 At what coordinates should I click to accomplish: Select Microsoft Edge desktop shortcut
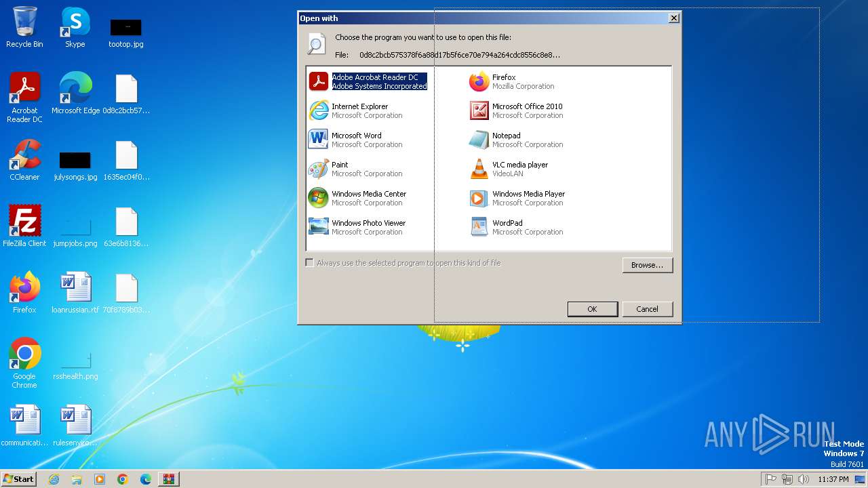click(75, 94)
